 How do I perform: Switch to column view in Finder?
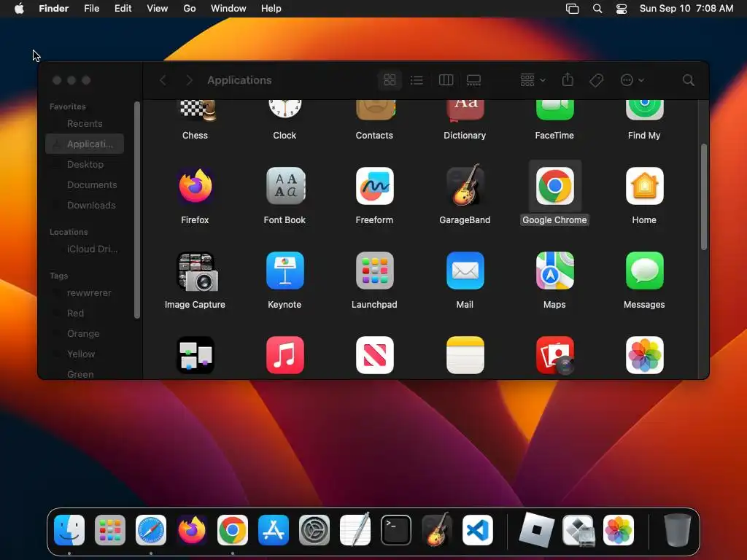(446, 80)
